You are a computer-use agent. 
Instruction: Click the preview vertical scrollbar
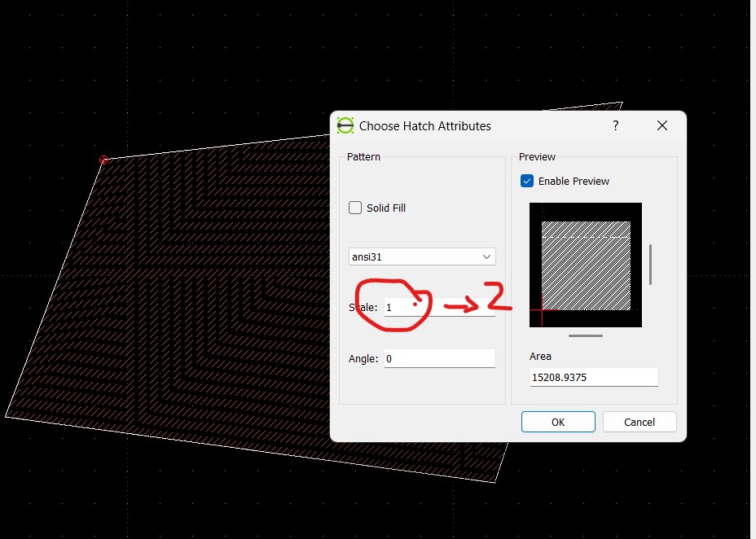point(650,265)
